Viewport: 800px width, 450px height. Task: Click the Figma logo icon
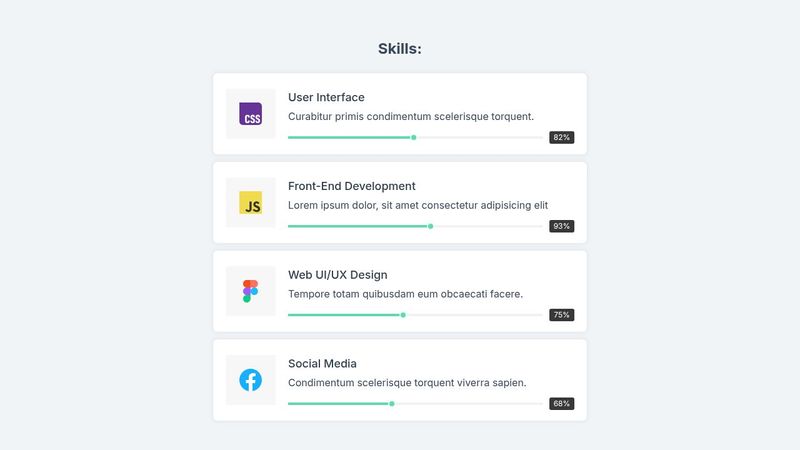click(250, 291)
